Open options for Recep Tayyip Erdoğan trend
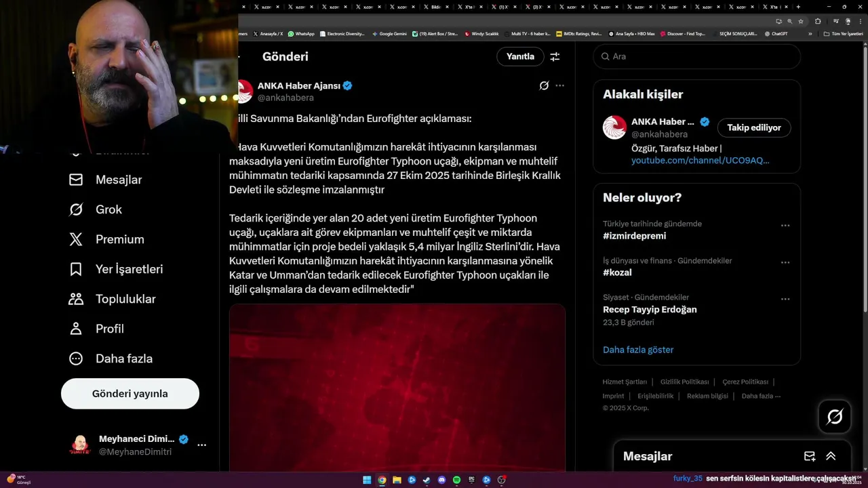Viewport: 868px width, 488px height. point(785,299)
